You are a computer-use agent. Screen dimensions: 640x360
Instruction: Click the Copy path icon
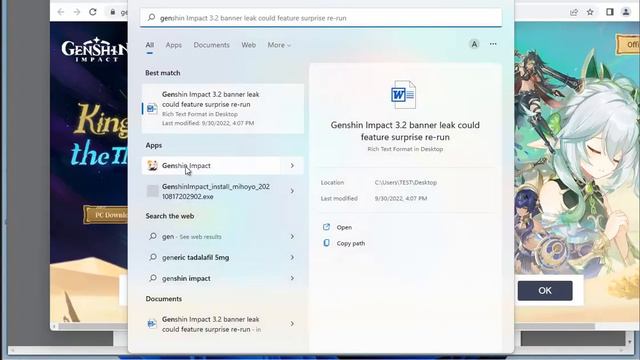pos(326,243)
